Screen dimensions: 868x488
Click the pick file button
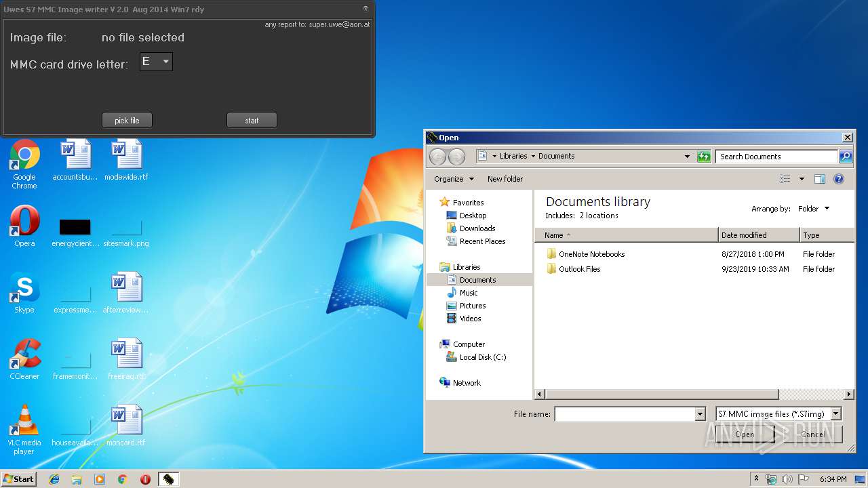click(127, 121)
